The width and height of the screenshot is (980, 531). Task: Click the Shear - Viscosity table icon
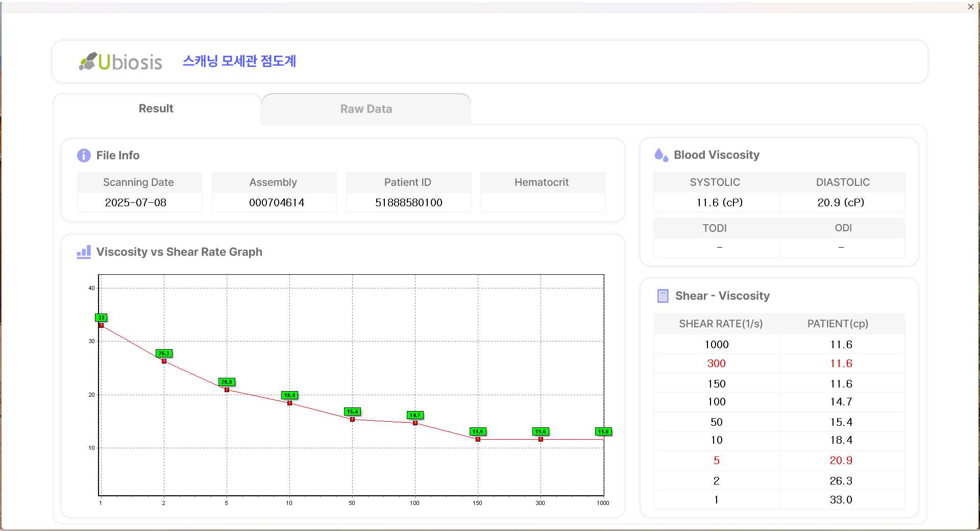pyautogui.click(x=663, y=296)
